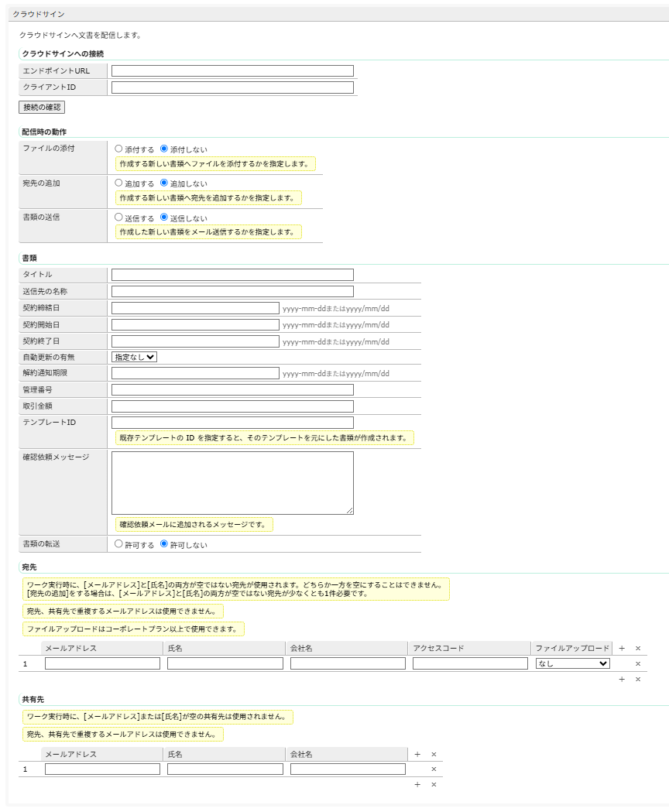Focus the 契約開始日 date field

coord(195,324)
